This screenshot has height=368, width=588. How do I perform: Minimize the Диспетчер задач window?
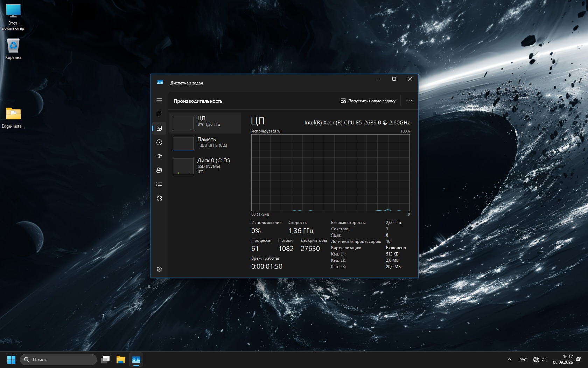click(x=378, y=79)
